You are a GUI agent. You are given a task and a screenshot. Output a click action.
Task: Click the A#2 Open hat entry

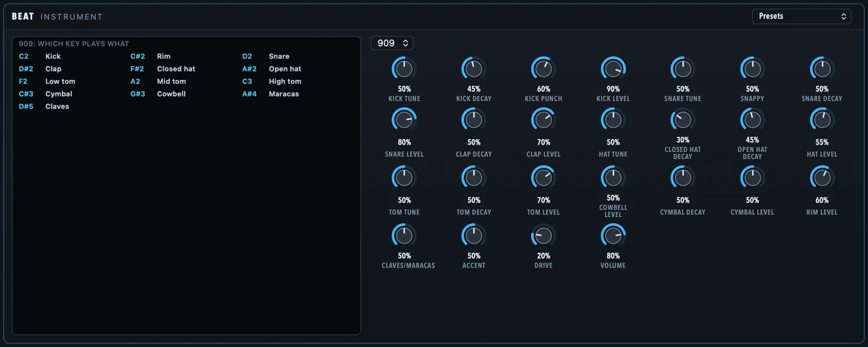pyautogui.click(x=272, y=69)
